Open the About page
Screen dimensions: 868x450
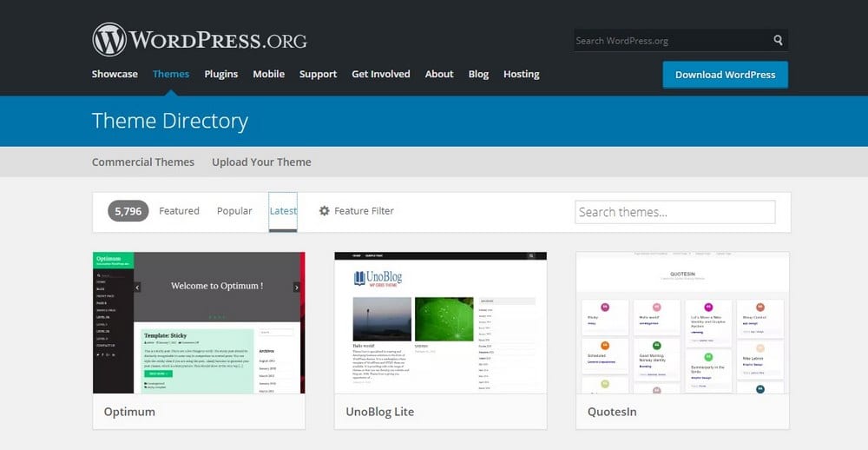(x=439, y=74)
